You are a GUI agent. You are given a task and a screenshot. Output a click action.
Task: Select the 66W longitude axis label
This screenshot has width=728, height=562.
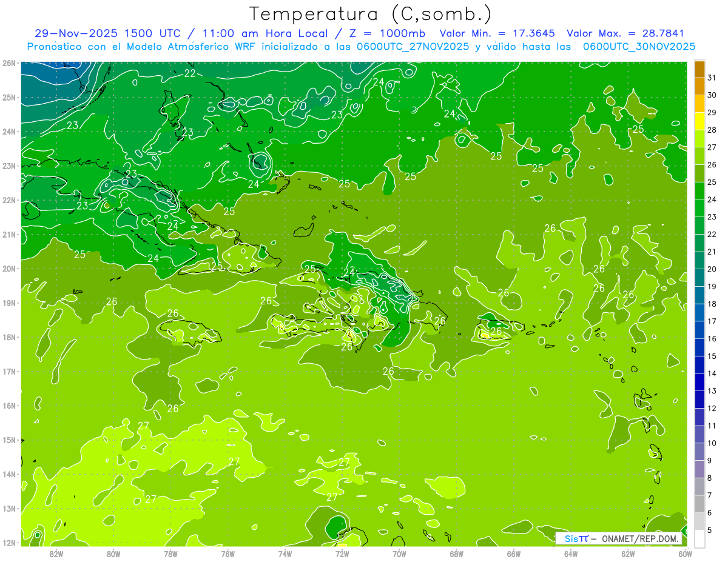pos(514,554)
